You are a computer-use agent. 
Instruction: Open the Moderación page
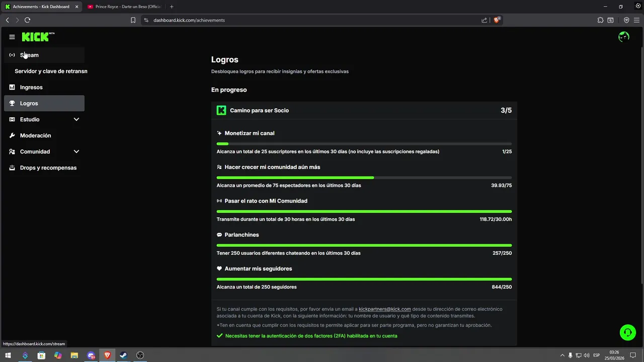(x=44, y=135)
